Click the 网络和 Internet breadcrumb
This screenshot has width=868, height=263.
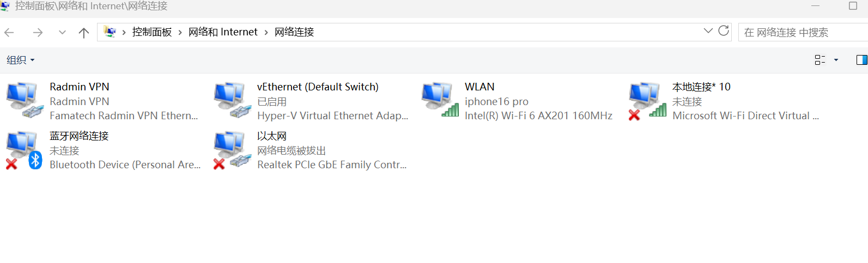coord(223,32)
